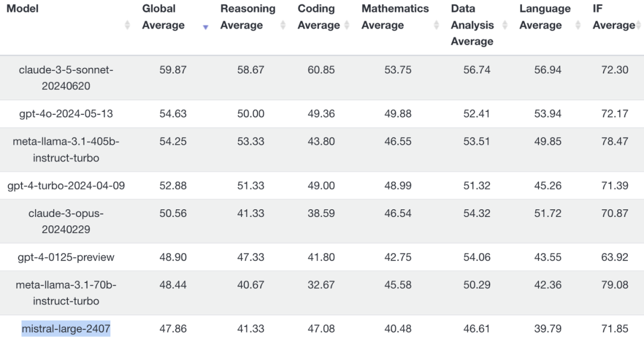Click the IF Average sort arrows
This screenshot has width=644, height=345.
click(x=639, y=25)
